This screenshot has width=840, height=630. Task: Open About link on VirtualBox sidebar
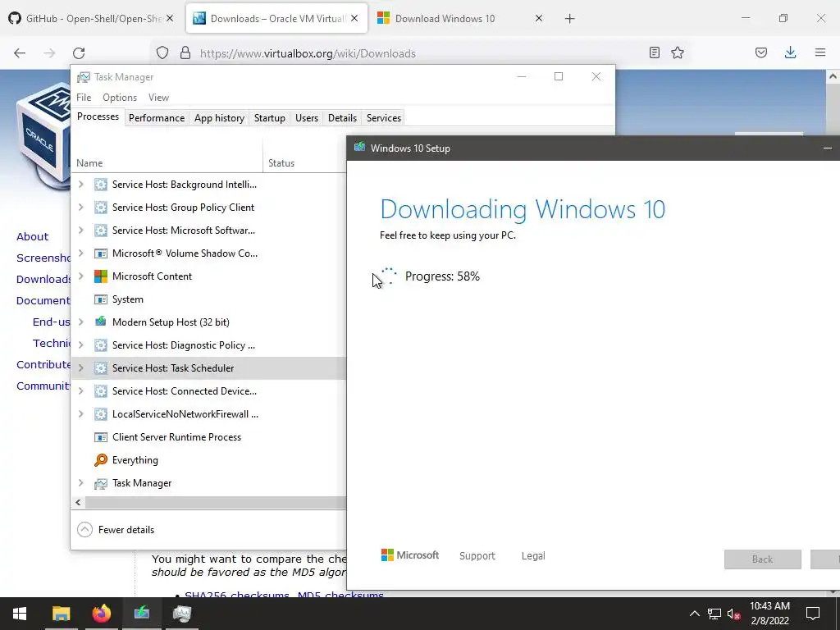tap(32, 236)
